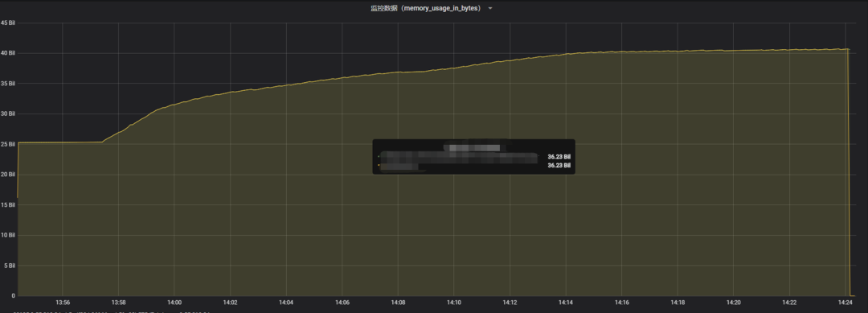Image resolution: width=868 pixels, height=313 pixels.
Task: Click the 40 Bil y-axis label
Action: pos(8,53)
